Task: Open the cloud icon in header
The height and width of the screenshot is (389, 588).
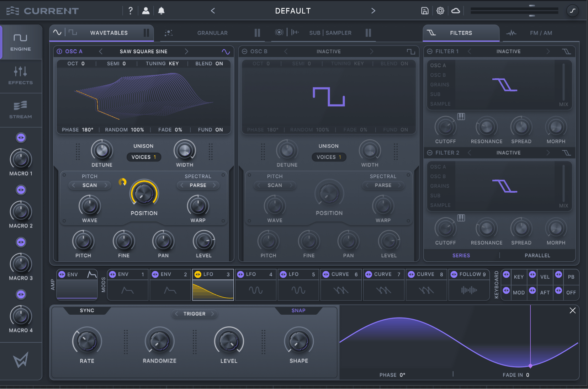Action: [x=456, y=11]
